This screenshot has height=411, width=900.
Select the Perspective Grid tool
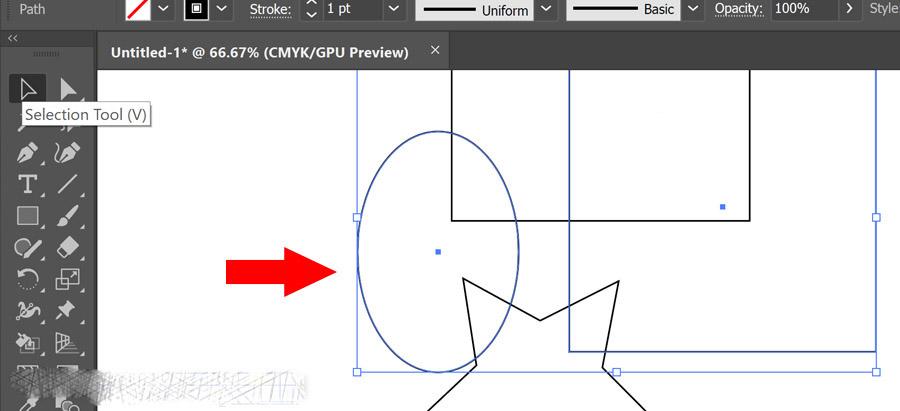(x=68, y=343)
